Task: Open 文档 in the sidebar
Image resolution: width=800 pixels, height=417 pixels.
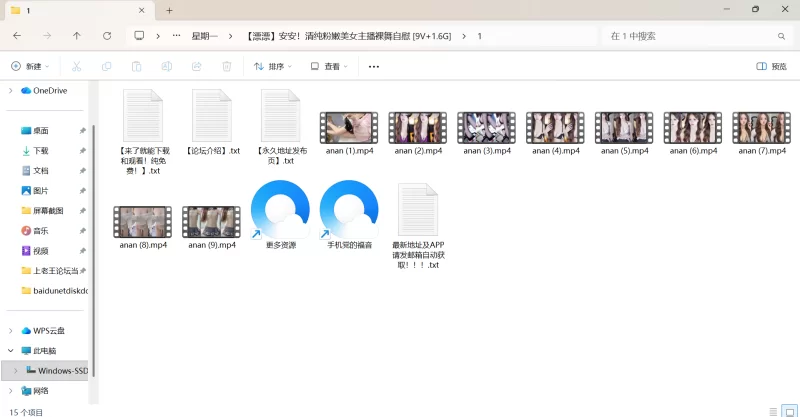Action: (41, 170)
